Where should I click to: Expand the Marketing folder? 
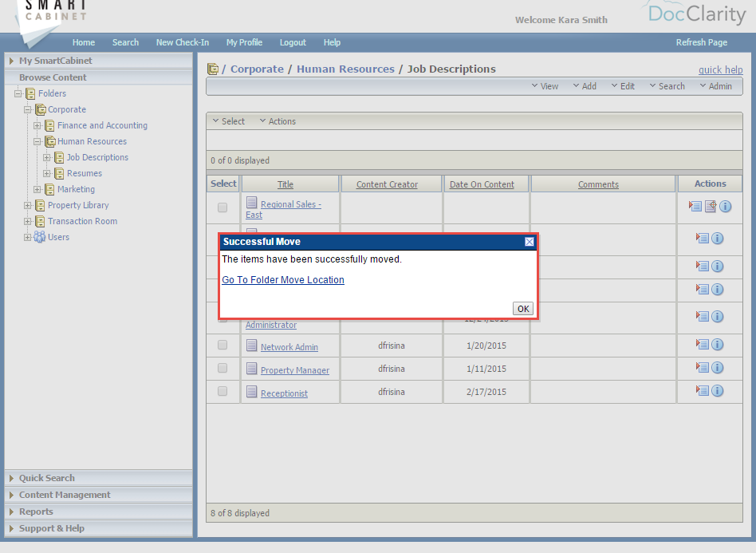(x=37, y=189)
